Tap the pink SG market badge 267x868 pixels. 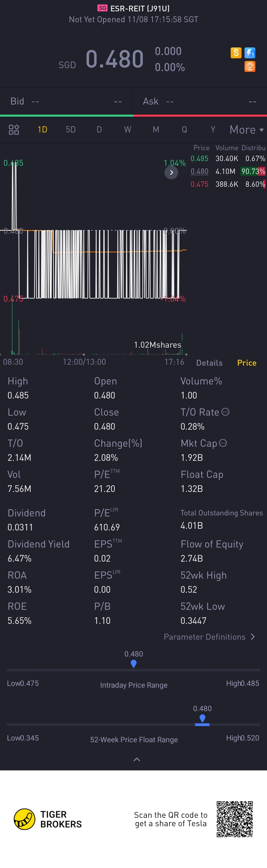click(x=102, y=8)
